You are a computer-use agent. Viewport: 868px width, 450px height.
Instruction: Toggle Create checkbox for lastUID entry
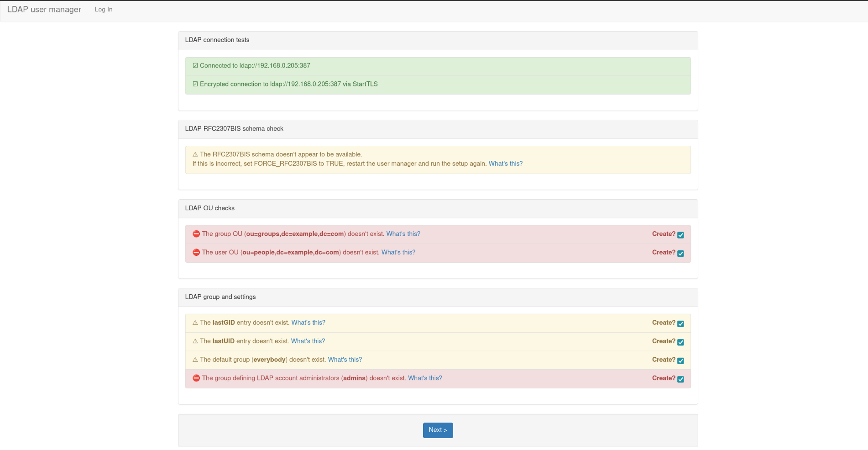(680, 342)
